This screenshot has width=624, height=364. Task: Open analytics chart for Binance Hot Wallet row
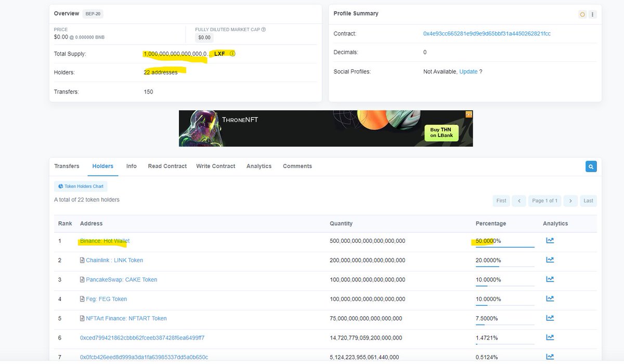click(550, 241)
